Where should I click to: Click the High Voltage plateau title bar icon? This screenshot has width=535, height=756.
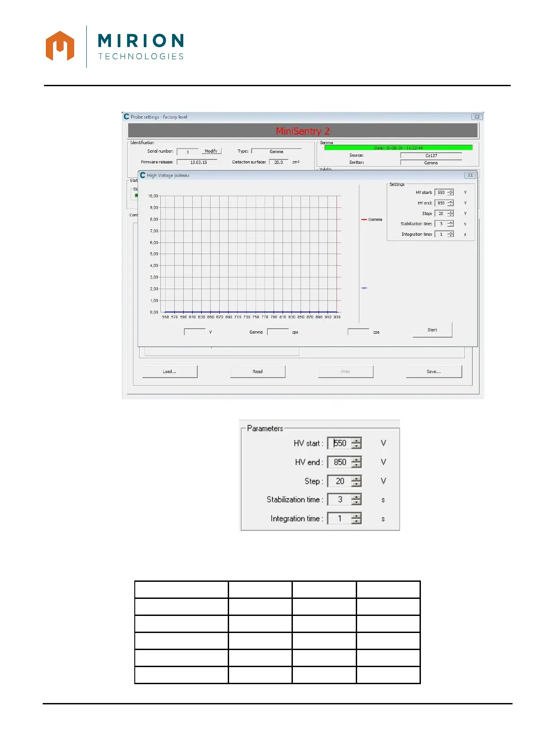coord(143,176)
